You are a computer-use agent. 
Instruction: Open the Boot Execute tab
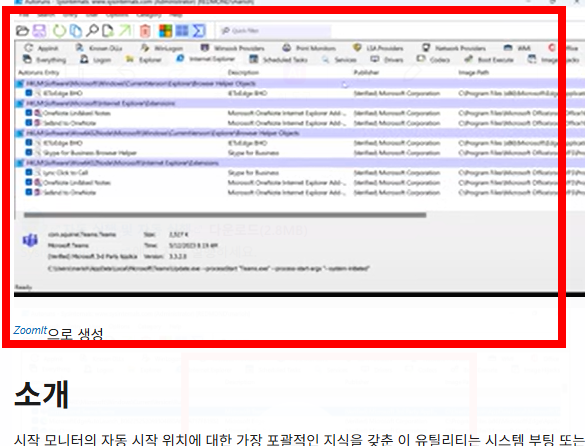(489, 59)
